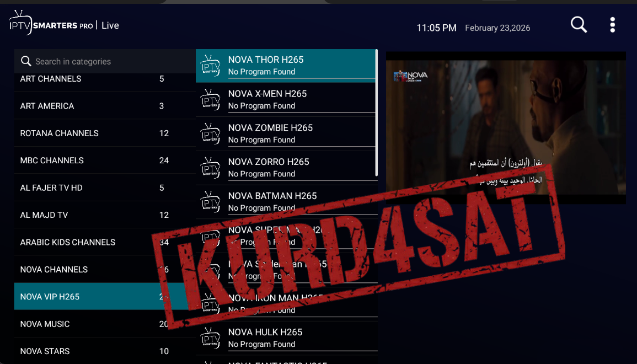Viewport: 637px width, 364px height.
Task: Click the NOVA THOR H265 channel icon
Action: pos(210,66)
